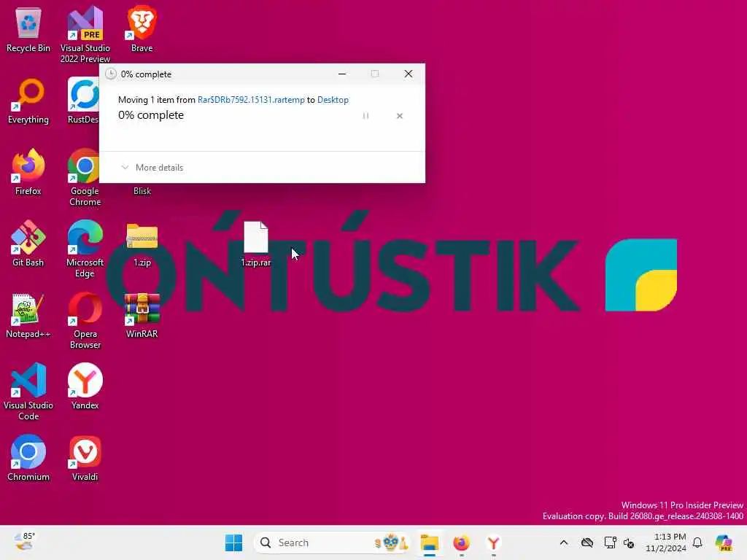Open the Desktop destination link
The height and width of the screenshot is (560, 747).
coord(333,99)
